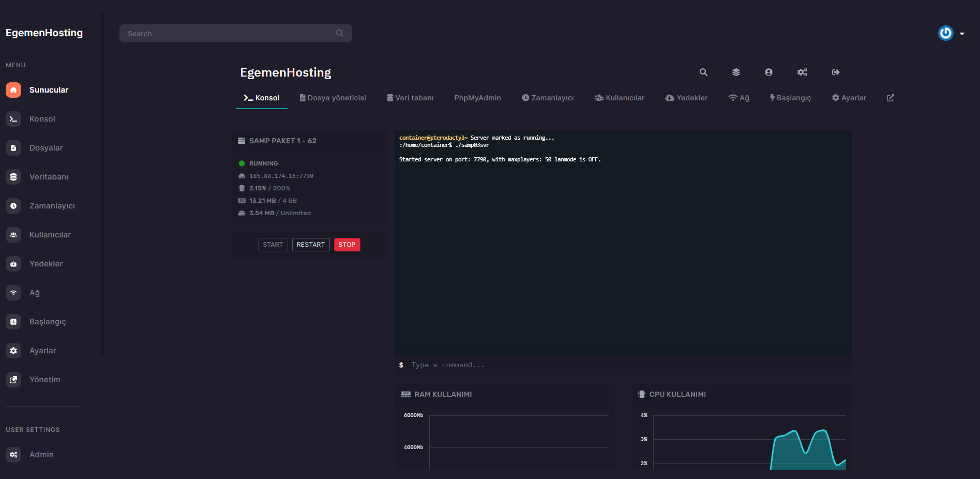Open Kullanıcılar link in the sidebar menu
This screenshot has width=980, height=479.
50,235
